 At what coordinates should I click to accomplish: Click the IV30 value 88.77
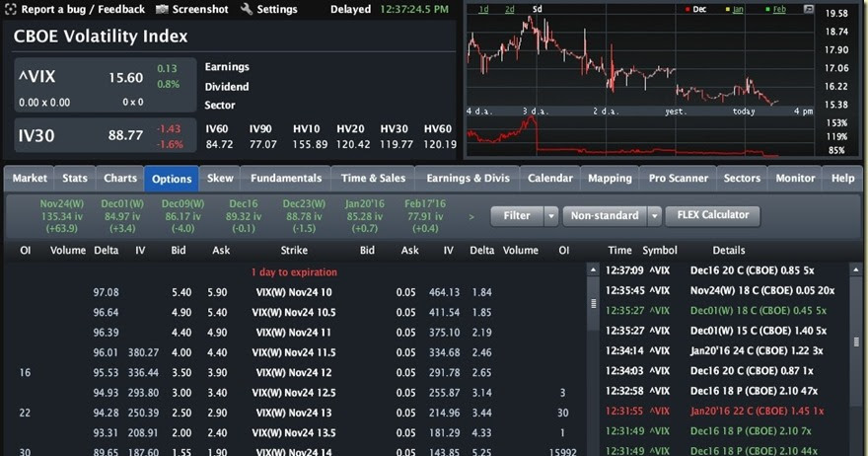pos(125,135)
